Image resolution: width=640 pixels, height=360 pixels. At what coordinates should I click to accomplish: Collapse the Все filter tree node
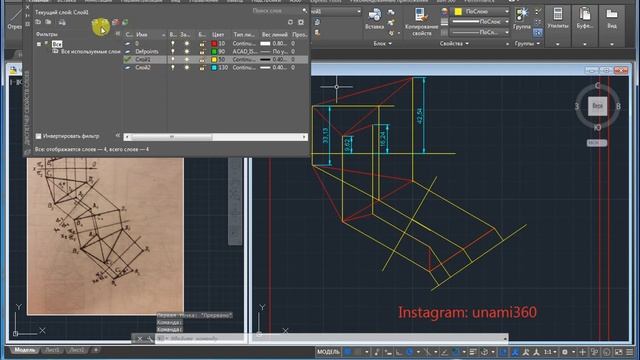(x=39, y=44)
